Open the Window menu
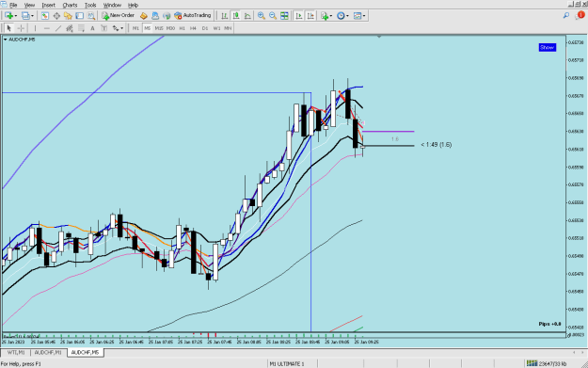This screenshot has height=368, width=588. point(112,5)
